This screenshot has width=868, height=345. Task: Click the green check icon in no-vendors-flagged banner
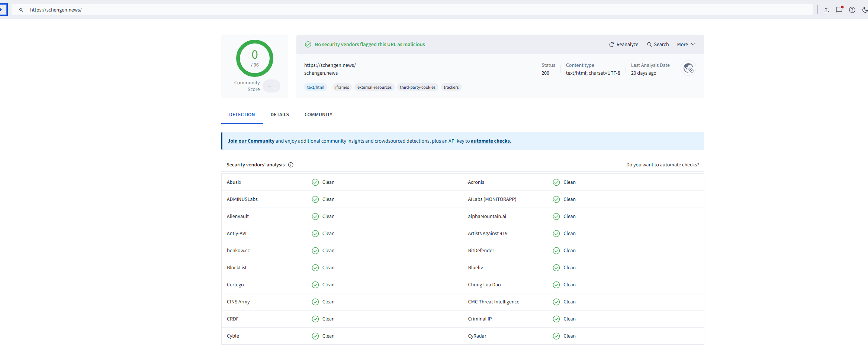[308, 45]
